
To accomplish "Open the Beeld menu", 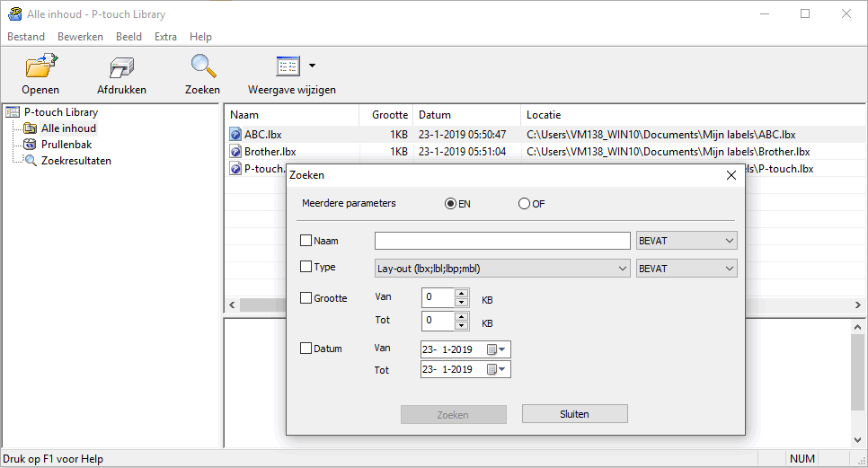I will (129, 37).
